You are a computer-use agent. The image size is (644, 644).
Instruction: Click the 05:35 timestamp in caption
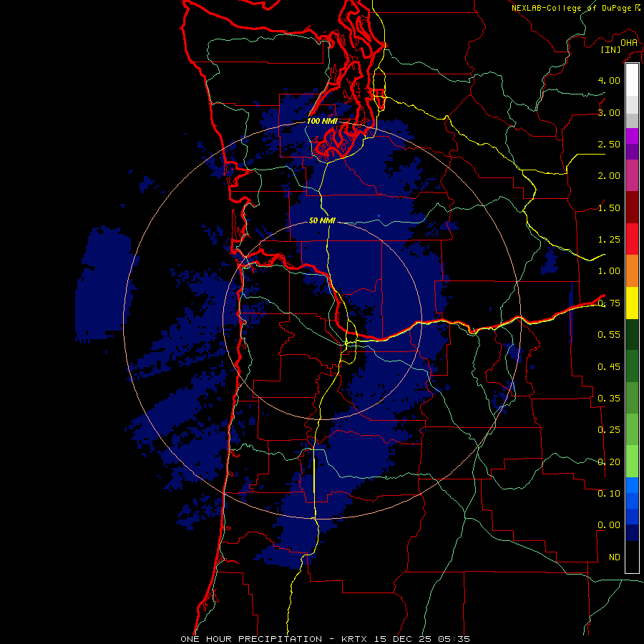click(454, 639)
